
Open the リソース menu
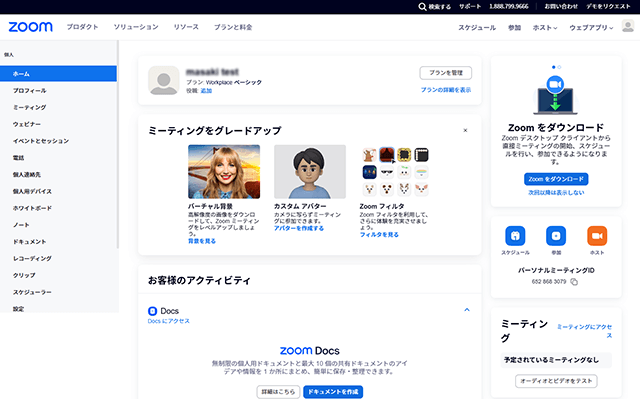point(186,27)
